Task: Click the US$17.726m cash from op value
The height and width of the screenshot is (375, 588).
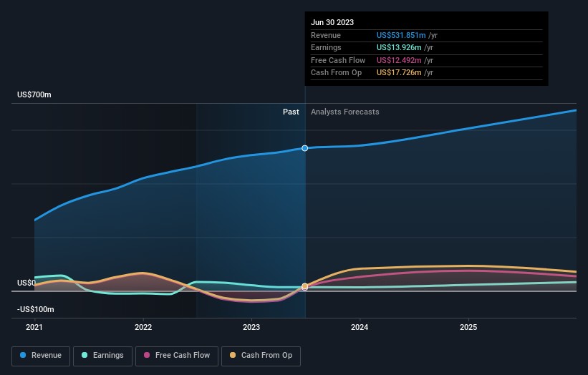Action: pyautogui.click(x=399, y=73)
